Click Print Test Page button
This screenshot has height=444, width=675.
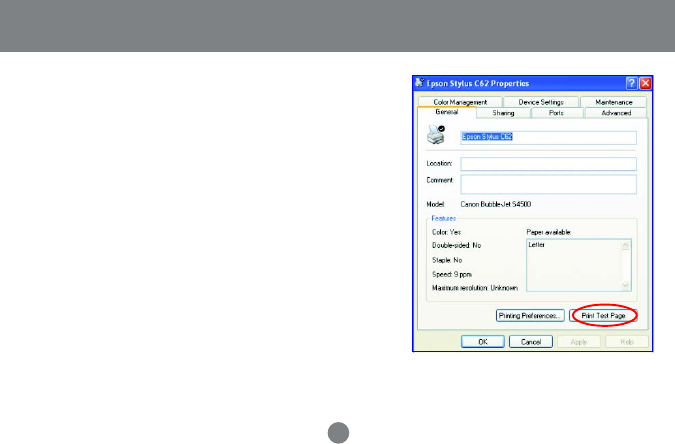(603, 316)
